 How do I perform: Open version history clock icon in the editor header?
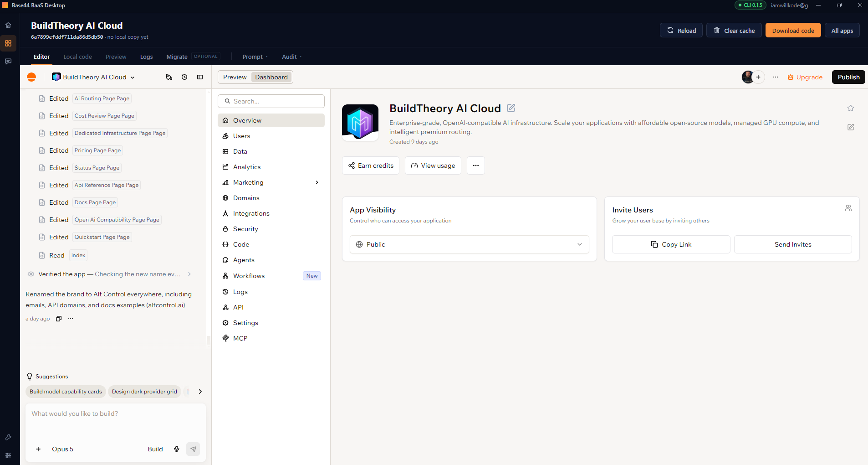184,77
